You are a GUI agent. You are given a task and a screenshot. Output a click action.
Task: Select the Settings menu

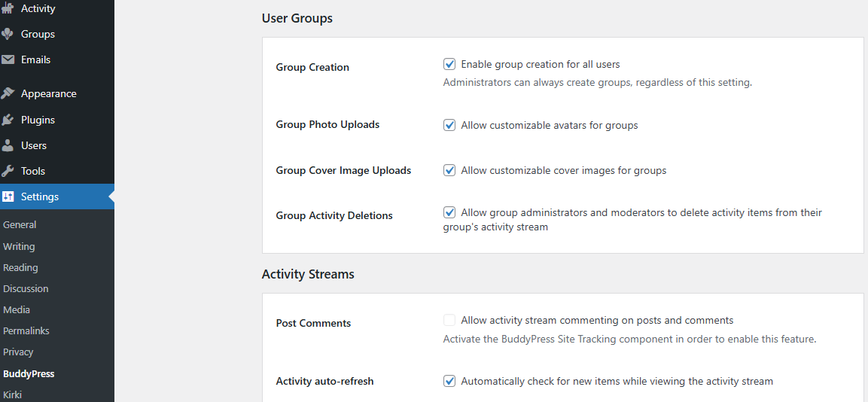coord(57,196)
